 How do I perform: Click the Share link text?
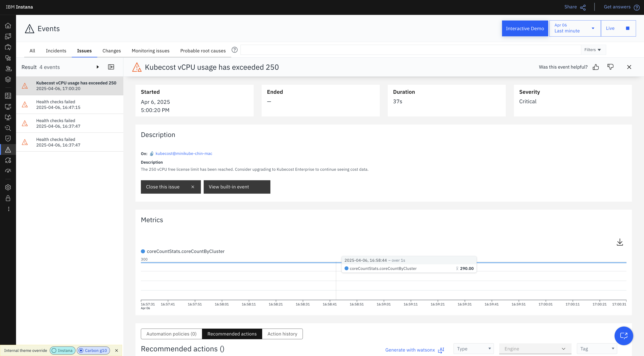570,7
